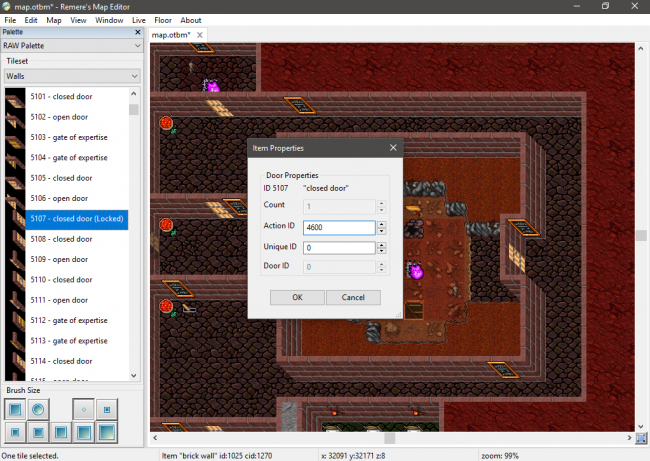Open the Floor menu
The width and height of the screenshot is (650, 461).
163,20
